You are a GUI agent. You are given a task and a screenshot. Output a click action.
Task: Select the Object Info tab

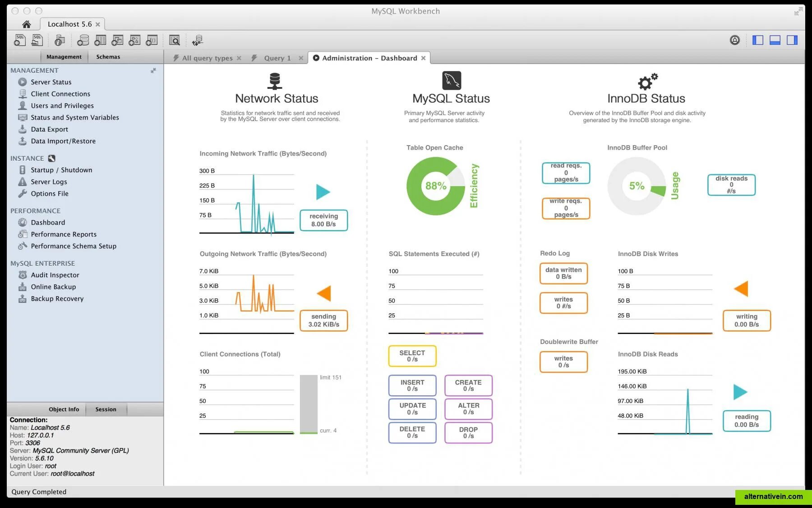point(64,409)
